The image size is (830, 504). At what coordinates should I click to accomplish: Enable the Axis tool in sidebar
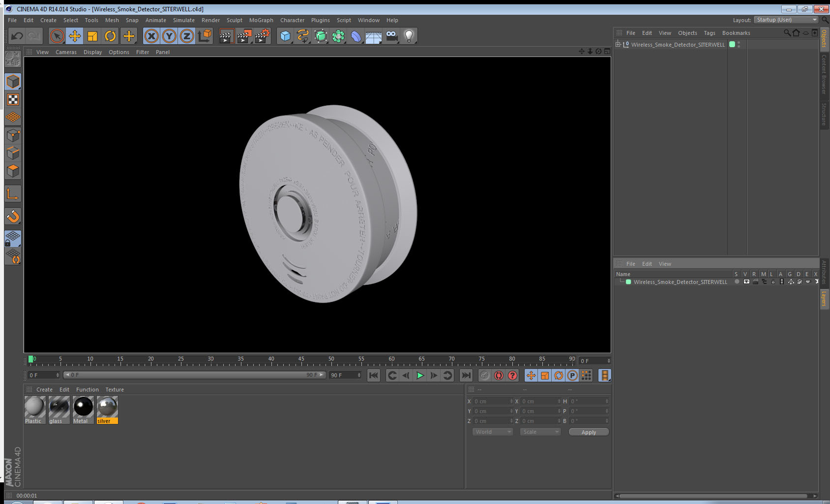click(x=13, y=194)
